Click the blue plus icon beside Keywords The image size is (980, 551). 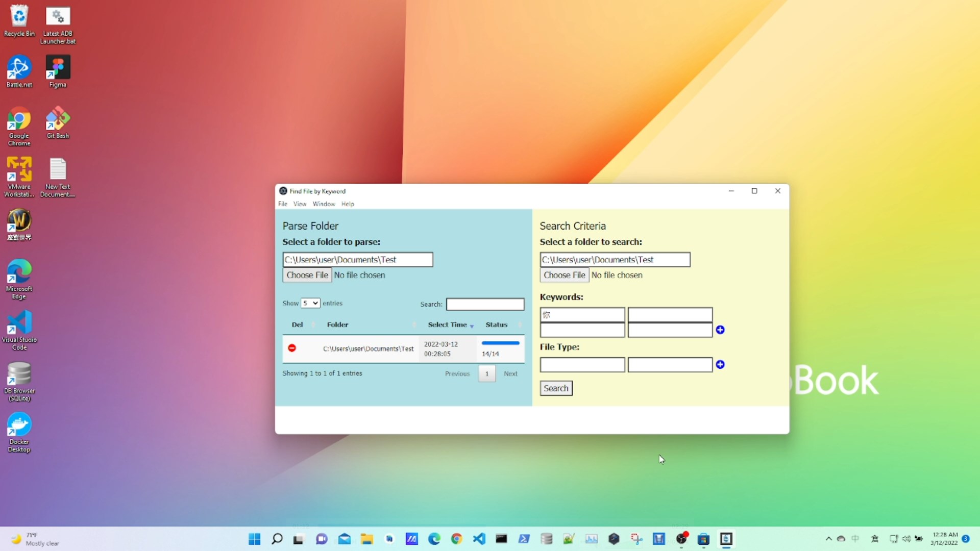click(x=720, y=330)
